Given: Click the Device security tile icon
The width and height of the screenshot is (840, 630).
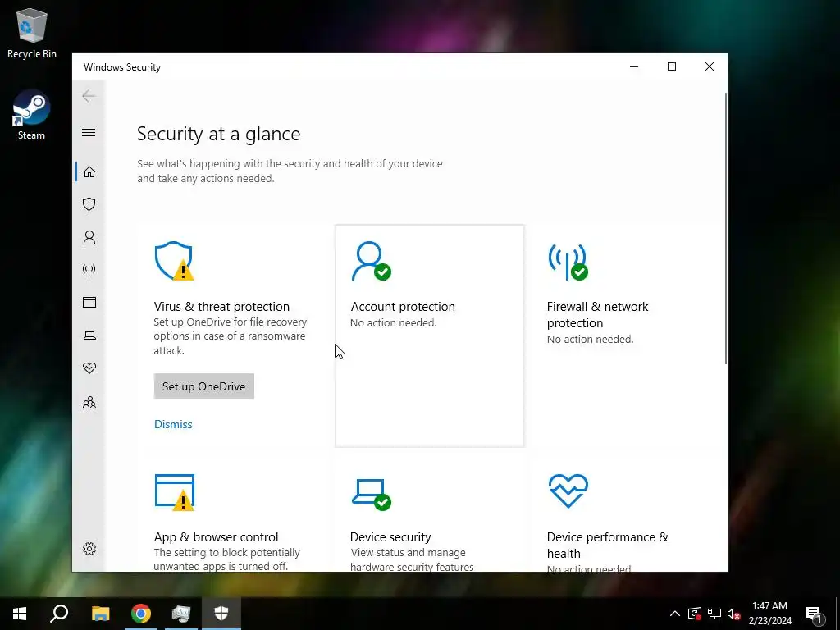Looking at the screenshot, I should pyautogui.click(x=372, y=494).
